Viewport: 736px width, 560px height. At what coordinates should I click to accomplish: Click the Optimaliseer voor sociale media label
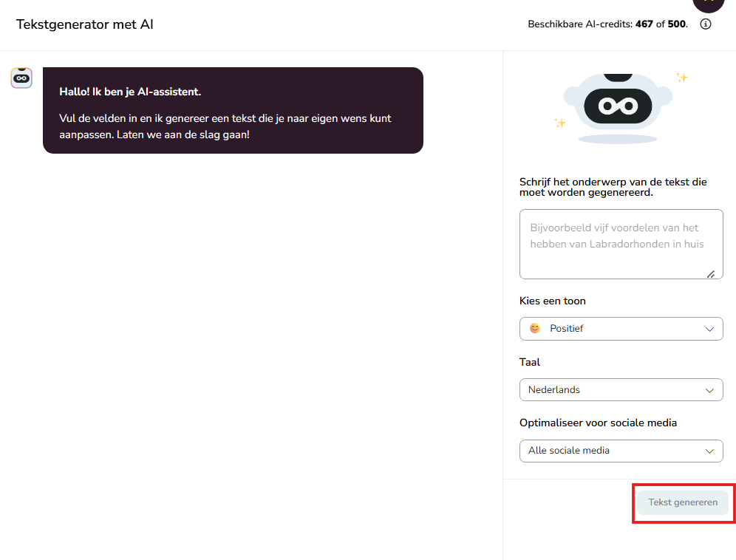tap(598, 423)
